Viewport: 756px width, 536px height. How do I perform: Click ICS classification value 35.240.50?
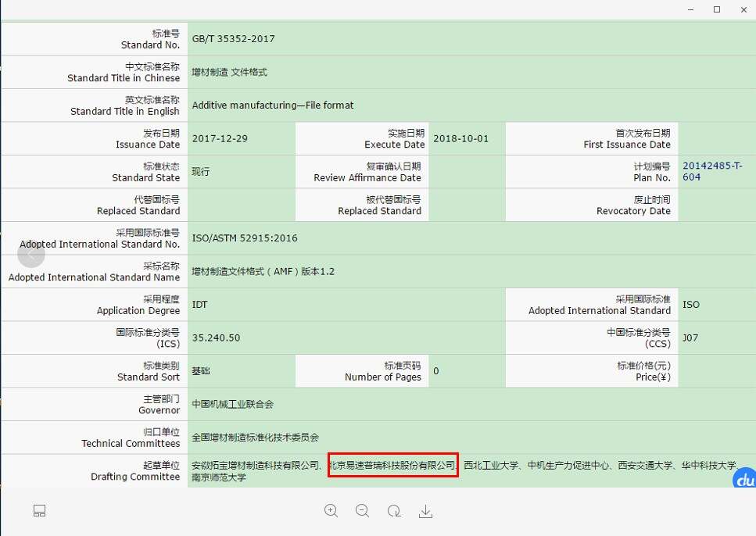(x=216, y=338)
